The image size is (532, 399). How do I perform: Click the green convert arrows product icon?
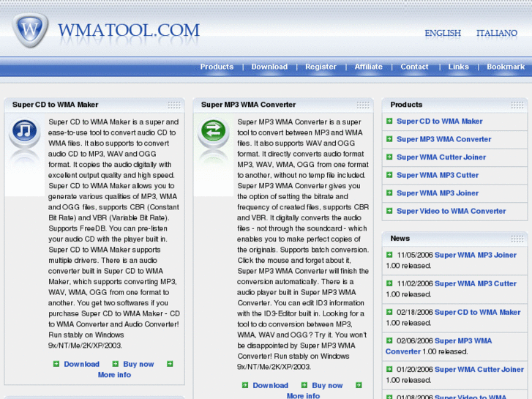coord(213,131)
